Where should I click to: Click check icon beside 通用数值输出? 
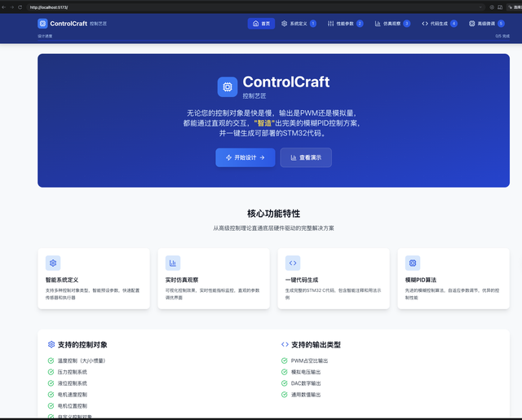pyautogui.click(x=285, y=395)
